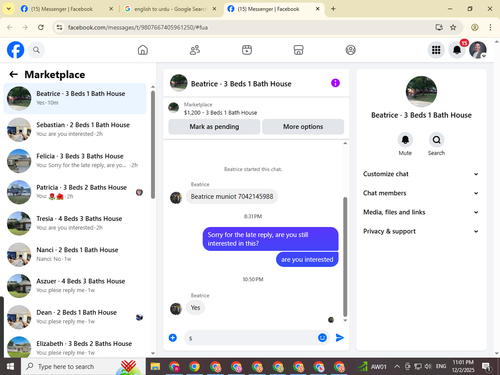500x375 pixels.
Task: Open the Facebook menu grid icon
Action: pyautogui.click(x=436, y=50)
